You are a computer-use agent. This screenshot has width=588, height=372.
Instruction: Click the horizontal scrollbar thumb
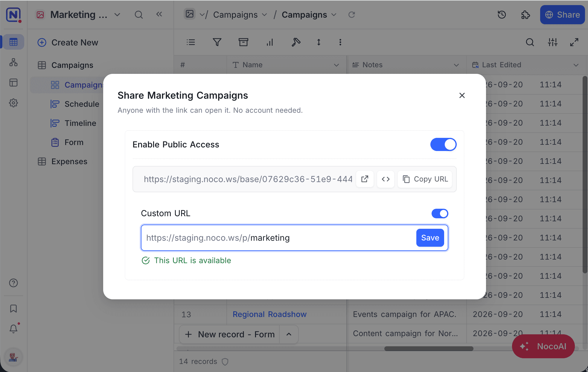pos(429,349)
